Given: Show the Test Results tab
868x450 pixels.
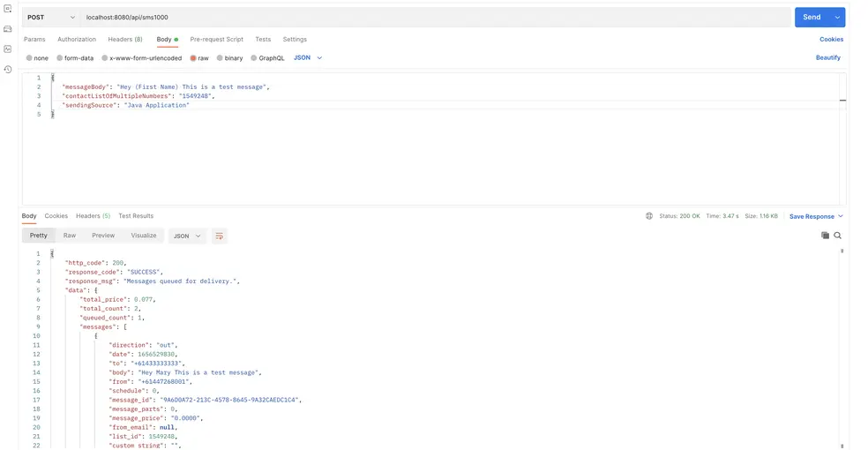Looking at the screenshot, I should click(x=136, y=216).
